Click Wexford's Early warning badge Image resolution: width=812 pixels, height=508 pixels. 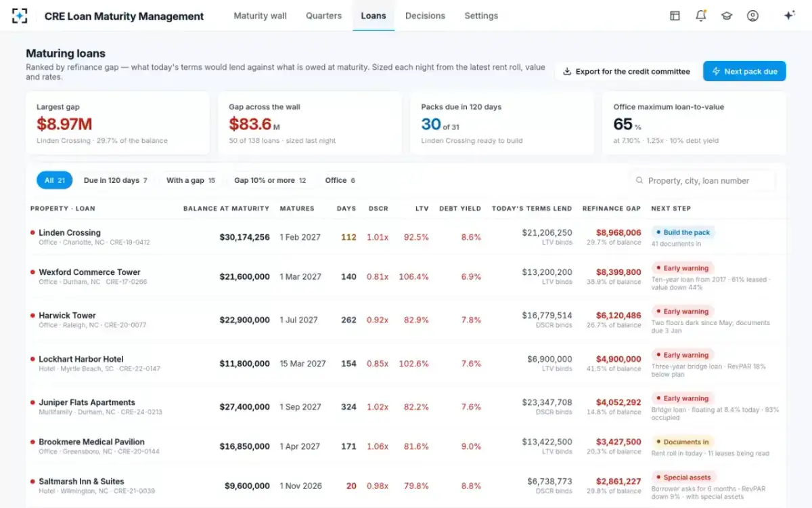tap(682, 268)
